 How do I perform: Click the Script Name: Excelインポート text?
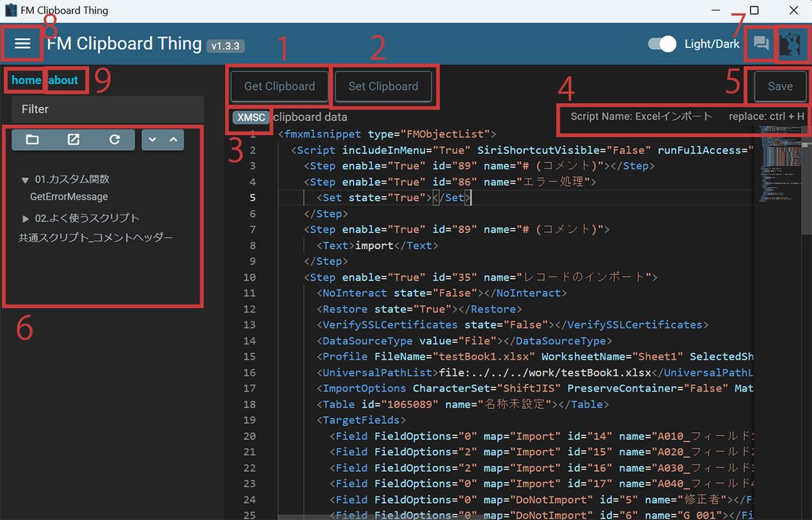(641, 116)
